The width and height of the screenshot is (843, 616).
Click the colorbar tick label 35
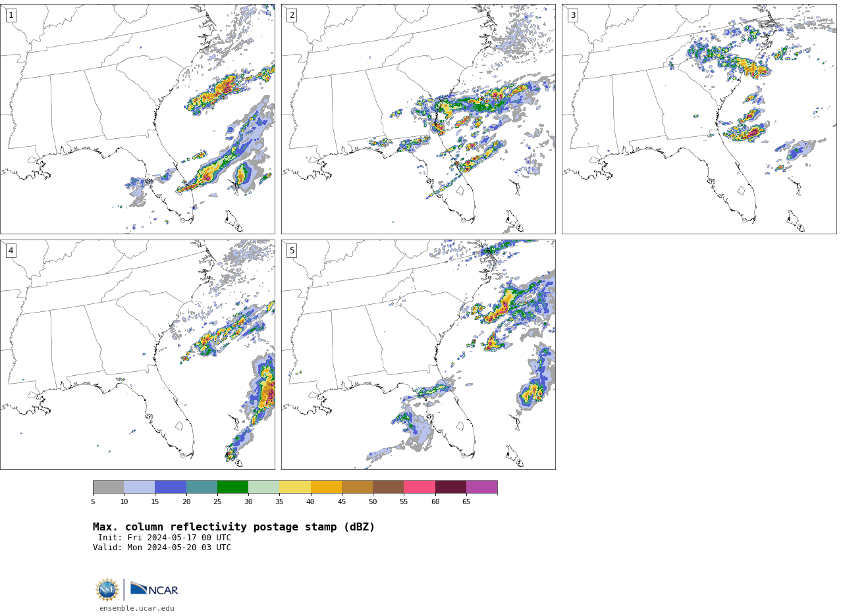[x=279, y=502]
